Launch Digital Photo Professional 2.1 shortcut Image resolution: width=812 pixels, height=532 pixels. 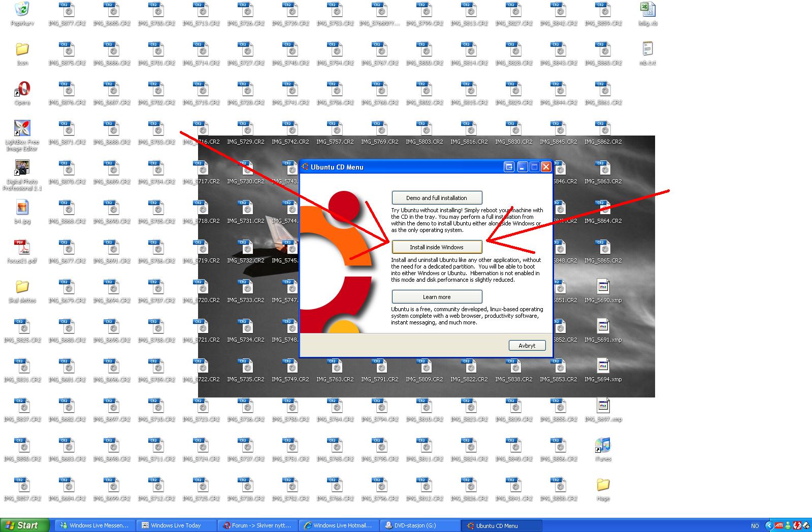pyautogui.click(x=22, y=168)
